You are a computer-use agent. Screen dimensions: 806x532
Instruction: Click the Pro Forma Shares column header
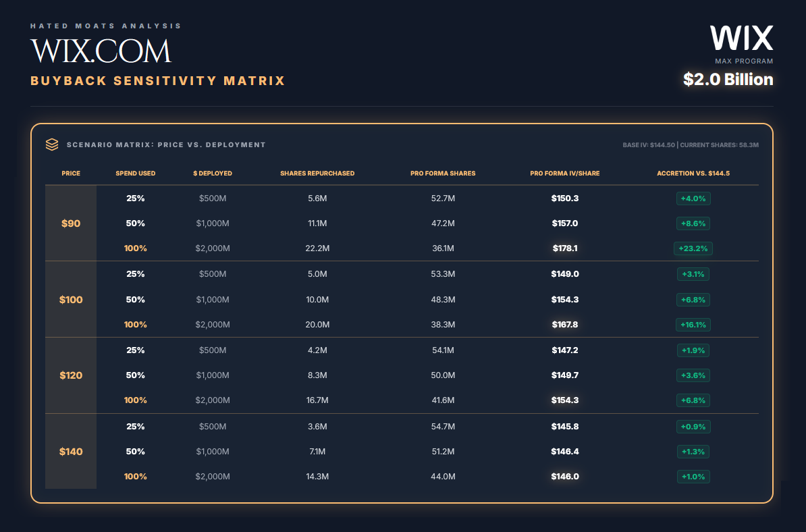point(443,174)
